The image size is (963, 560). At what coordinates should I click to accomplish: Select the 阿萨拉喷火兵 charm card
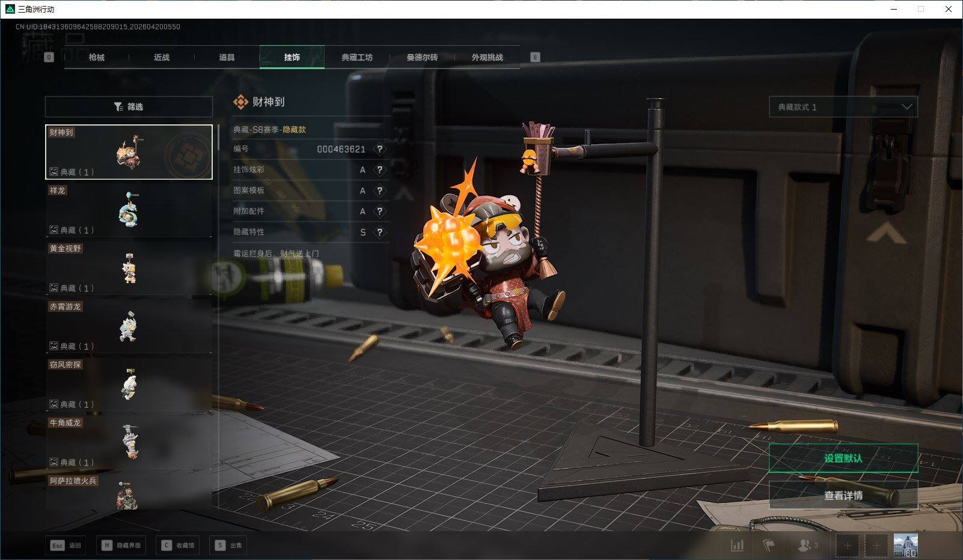[129, 492]
